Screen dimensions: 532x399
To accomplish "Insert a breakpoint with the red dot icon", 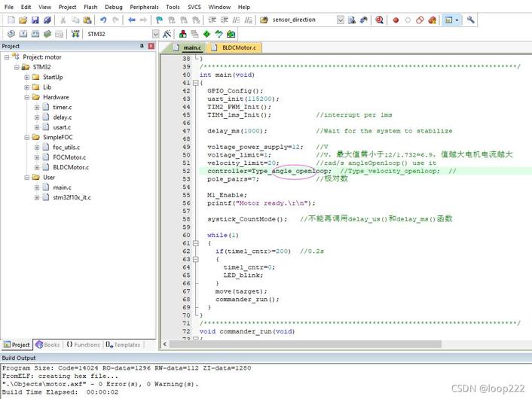I will (396, 20).
